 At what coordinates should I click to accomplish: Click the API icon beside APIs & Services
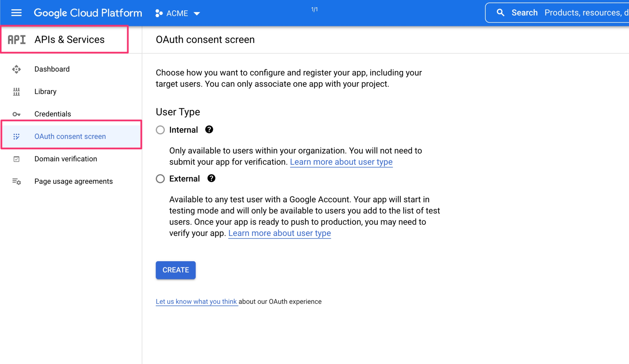tap(17, 40)
